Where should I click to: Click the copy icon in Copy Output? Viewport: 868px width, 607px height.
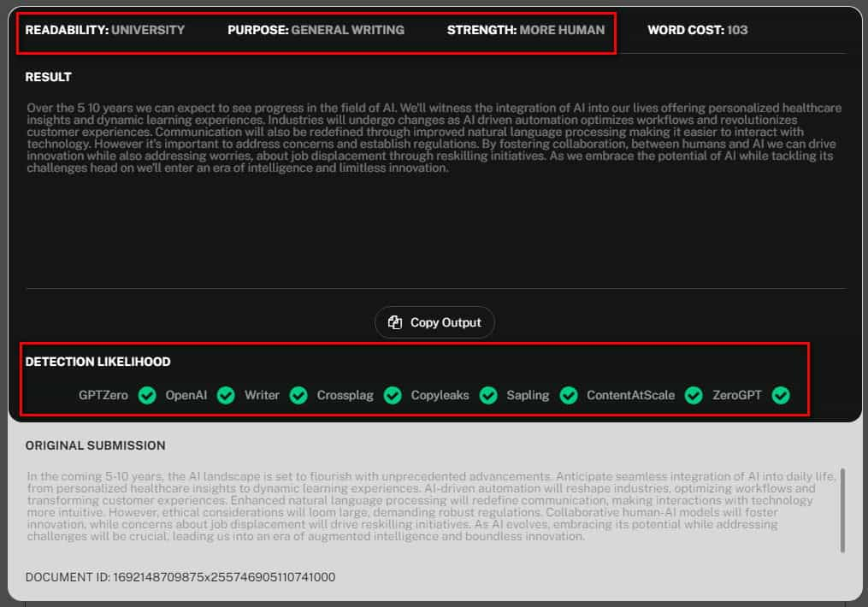click(395, 322)
